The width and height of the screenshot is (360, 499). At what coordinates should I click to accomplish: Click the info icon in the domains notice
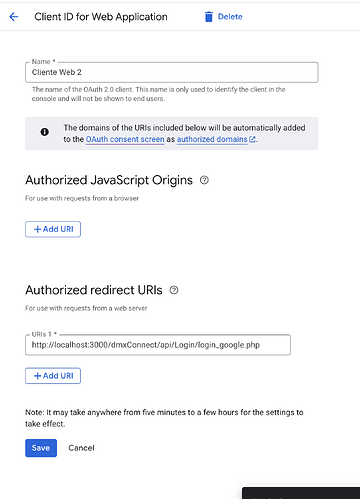click(x=45, y=132)
